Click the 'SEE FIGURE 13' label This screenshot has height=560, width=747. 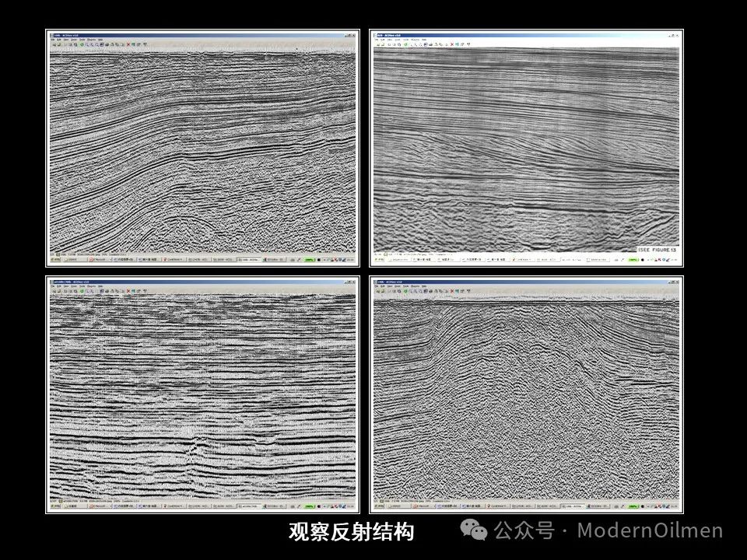coord(658,250)
